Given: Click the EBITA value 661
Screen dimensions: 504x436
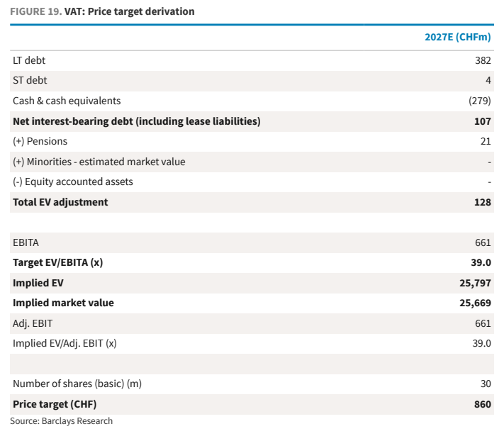Looking at the screenshot, I should pyautogui.click(x=483, y=242).
